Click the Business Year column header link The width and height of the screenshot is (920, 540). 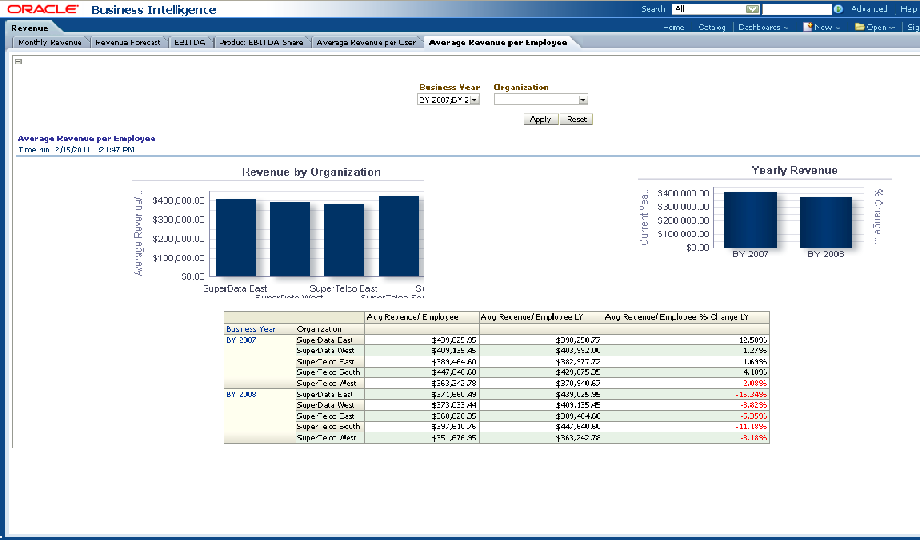coord(251,329)
